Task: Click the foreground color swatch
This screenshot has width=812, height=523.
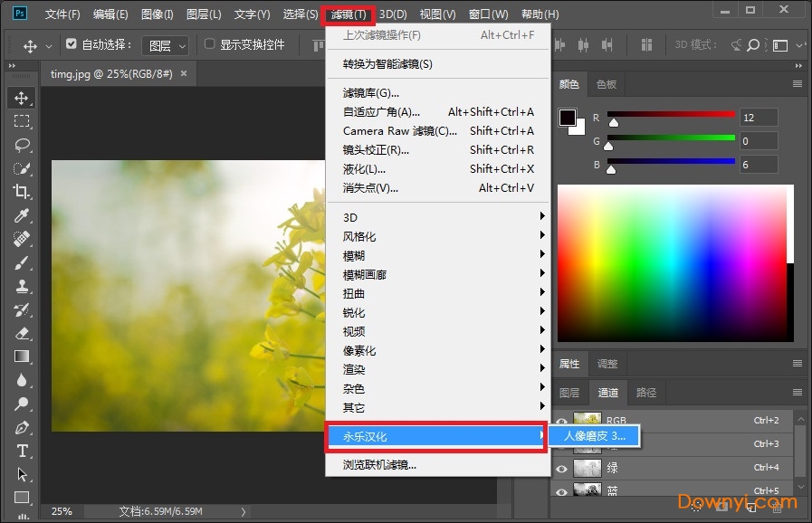Action: [568, 118]
